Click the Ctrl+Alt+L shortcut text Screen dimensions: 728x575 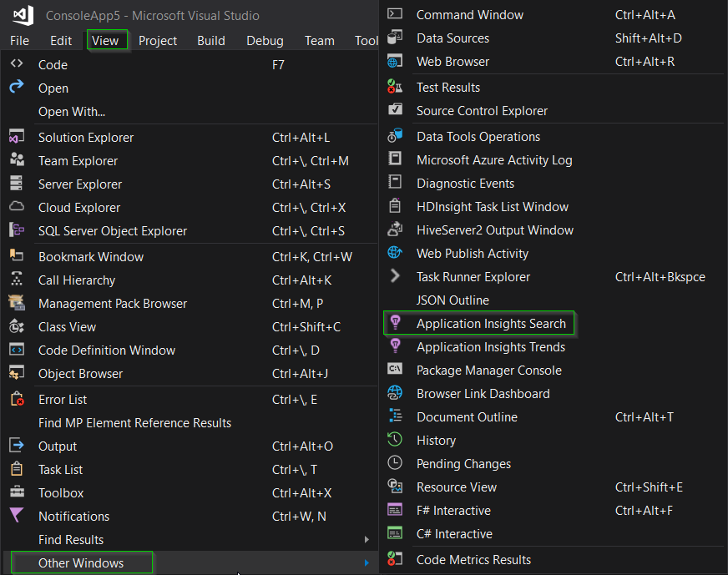(301, 138)
